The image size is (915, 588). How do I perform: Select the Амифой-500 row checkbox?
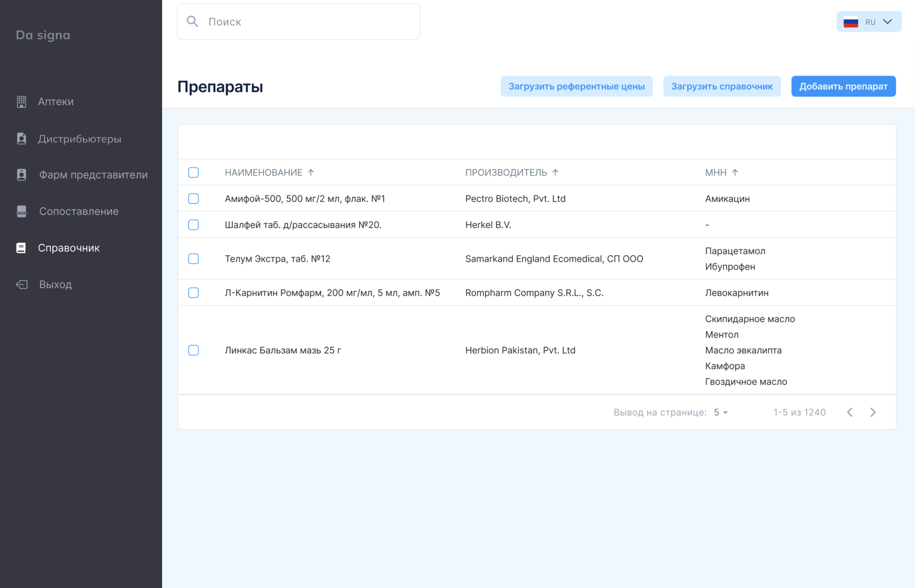pyautogui.click(x=193, y=198)
